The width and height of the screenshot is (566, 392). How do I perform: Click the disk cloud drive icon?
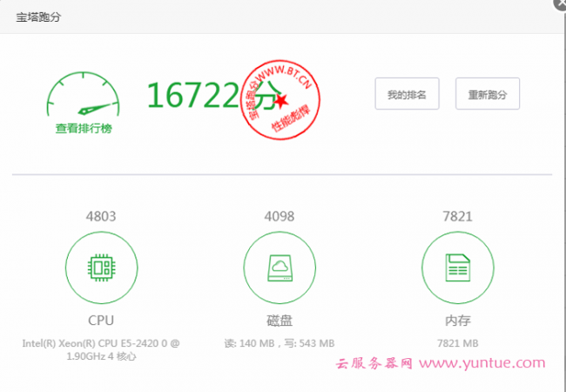(279, 267)
